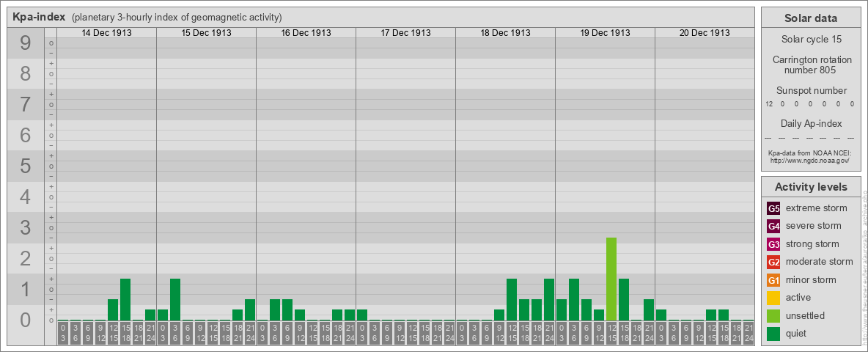Screen dimensions: 868x352
Task: Click the 'Kpa-index' chart title
Action: (x=39, y=17)
